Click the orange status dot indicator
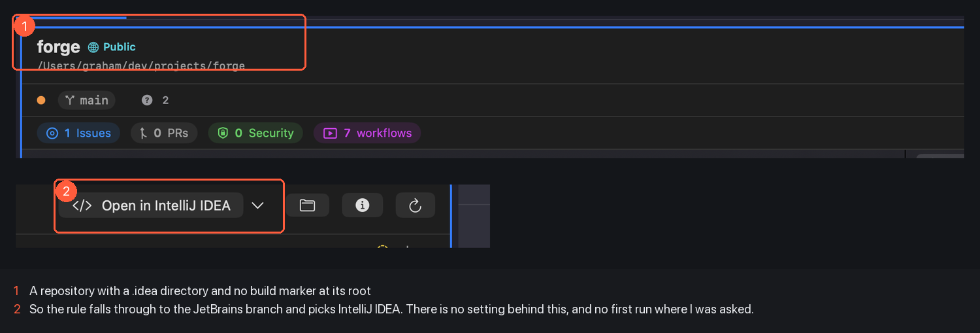 click(41, 100)
